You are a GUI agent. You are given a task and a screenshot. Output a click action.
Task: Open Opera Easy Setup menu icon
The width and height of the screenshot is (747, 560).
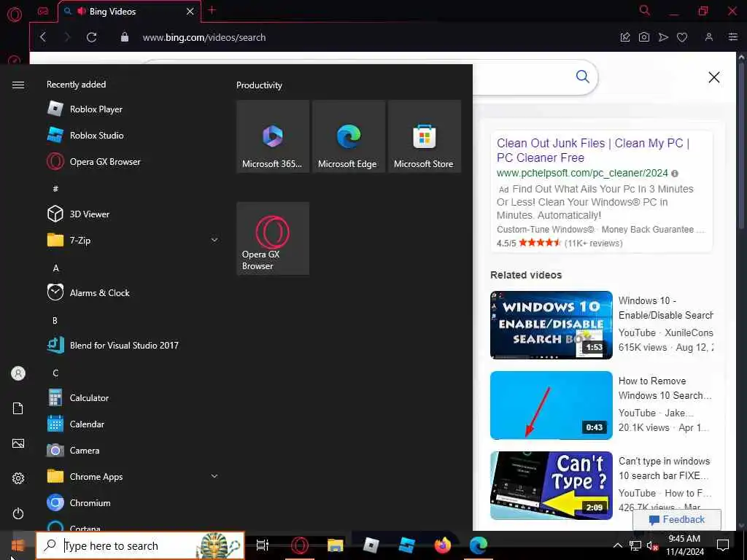(733, 37)
